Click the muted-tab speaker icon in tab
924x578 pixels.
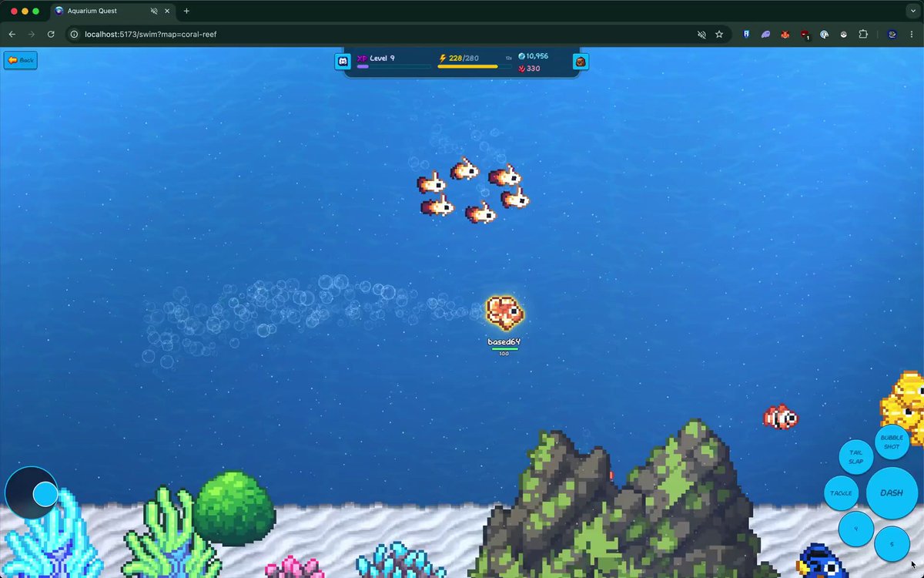pyautogui.click(x=154, y=11)
